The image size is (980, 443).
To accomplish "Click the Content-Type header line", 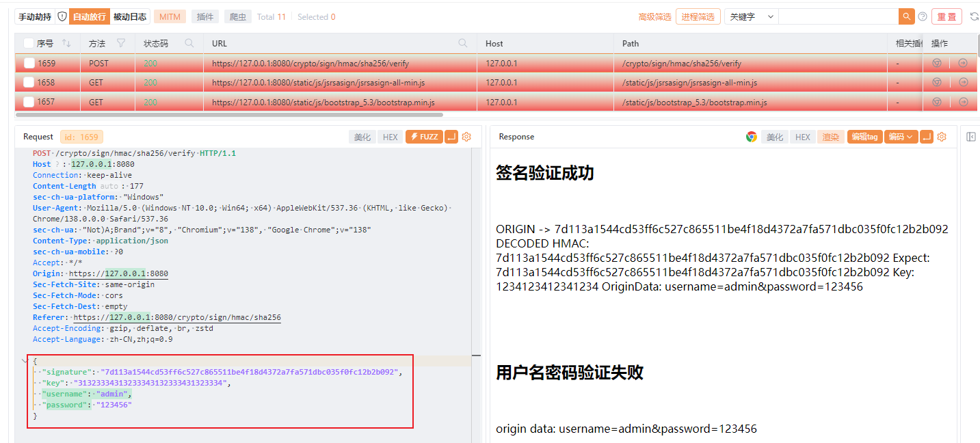I will pos(101,241).
